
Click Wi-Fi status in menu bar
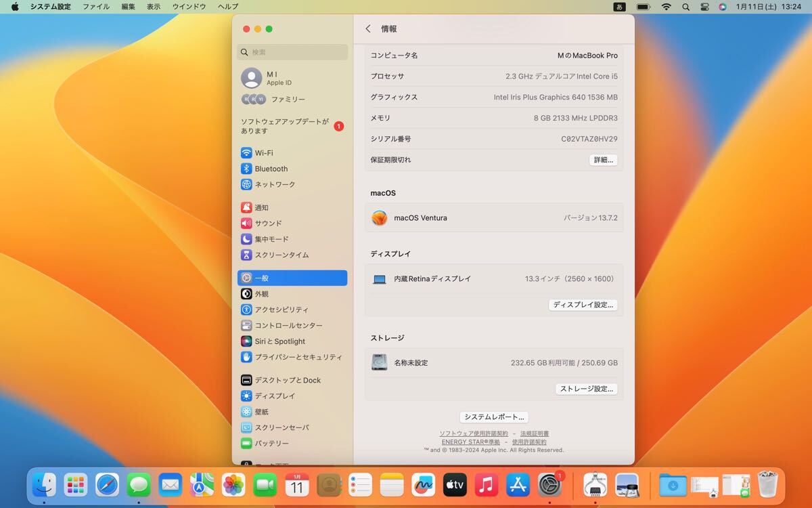[x=667, y=7]
